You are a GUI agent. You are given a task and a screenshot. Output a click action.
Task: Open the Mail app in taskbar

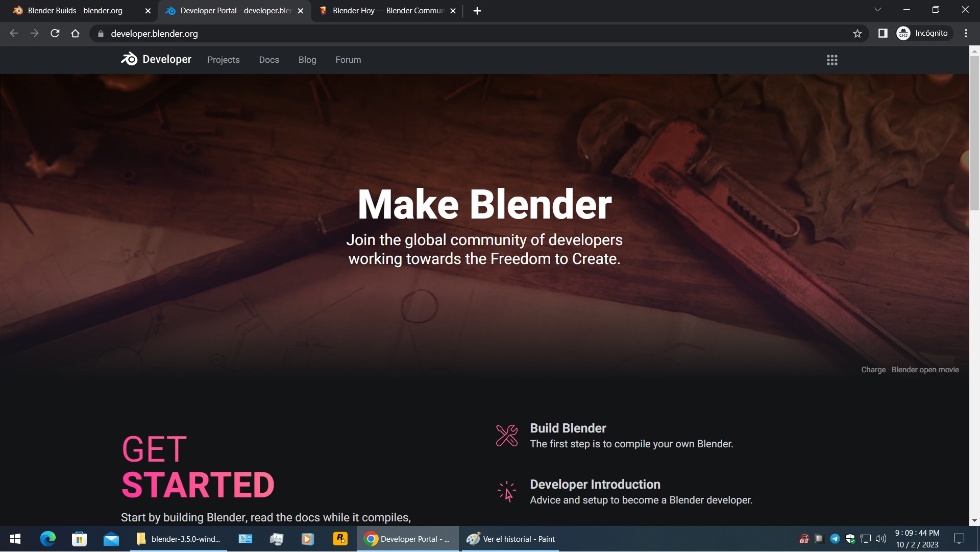coord(111,539)
